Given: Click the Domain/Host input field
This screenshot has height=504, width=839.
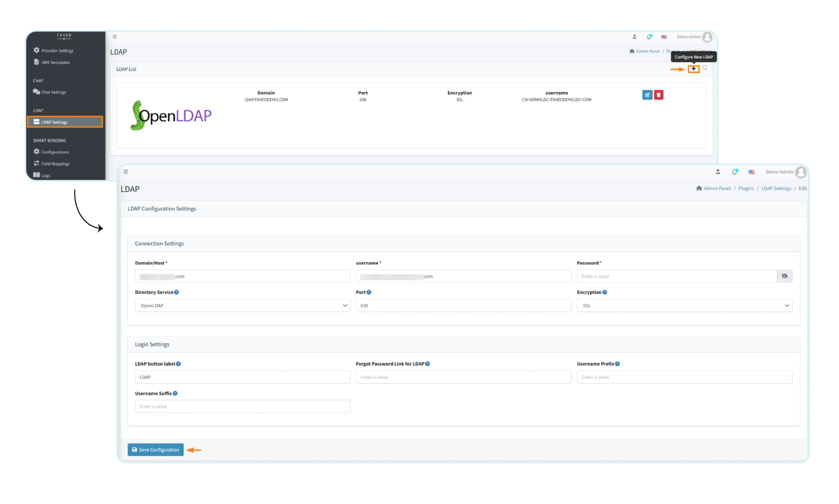Looking at the screenshot, I should click(x=243, y=276).
